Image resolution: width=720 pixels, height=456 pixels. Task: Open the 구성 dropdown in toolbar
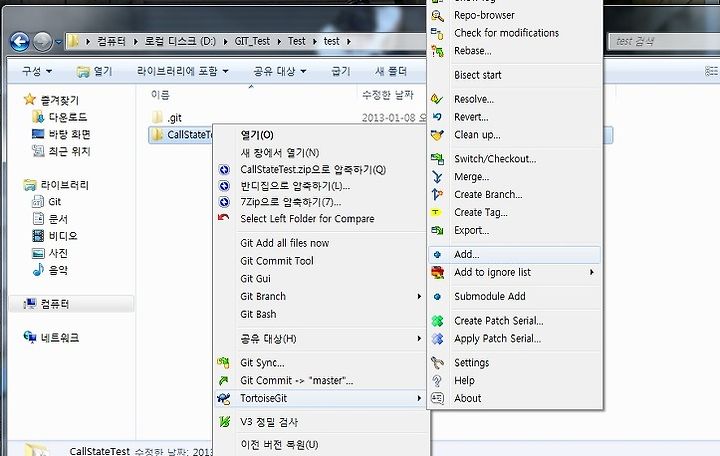click(37, 71)
